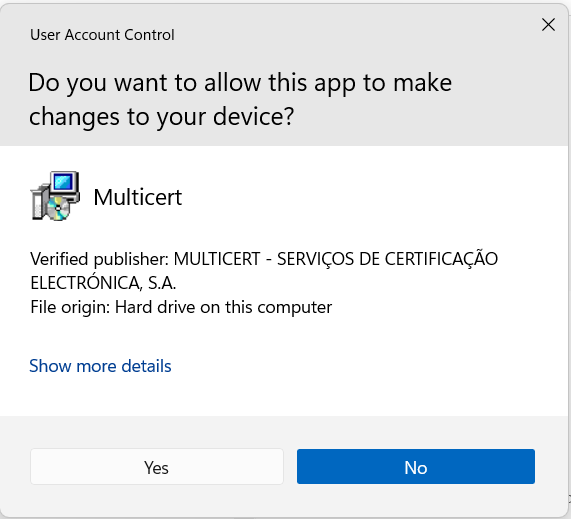Select the Multicert app name text
This screenshot has width=571, height=519.
coord(138,197)
